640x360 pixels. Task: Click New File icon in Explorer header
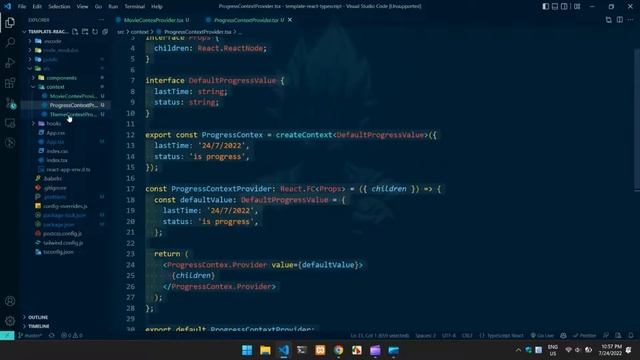(x=75, y=31)
